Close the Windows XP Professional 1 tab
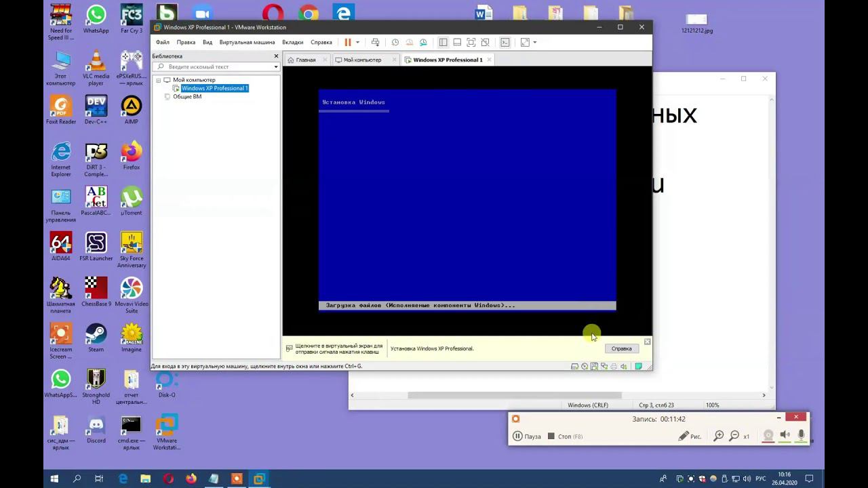868x488 pixels. (x=489, y=60)
